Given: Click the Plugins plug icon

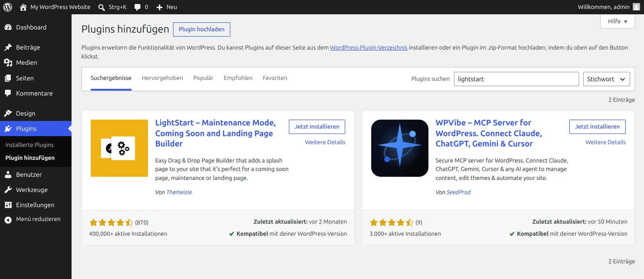Looking at the screenshot, I should (8, 129).
